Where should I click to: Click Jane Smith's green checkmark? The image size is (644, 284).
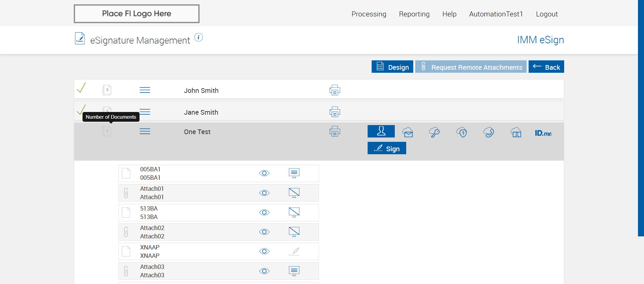click(x=81, y=110)
